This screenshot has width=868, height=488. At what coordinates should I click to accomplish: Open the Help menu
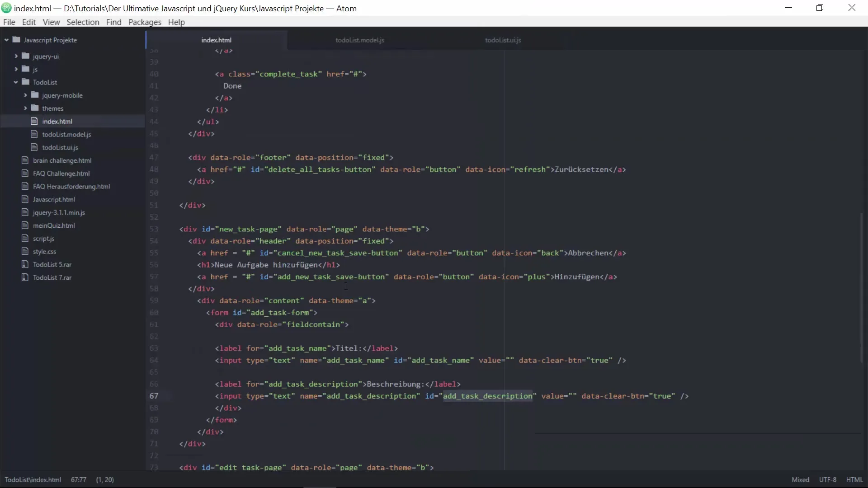coord(176,22)
